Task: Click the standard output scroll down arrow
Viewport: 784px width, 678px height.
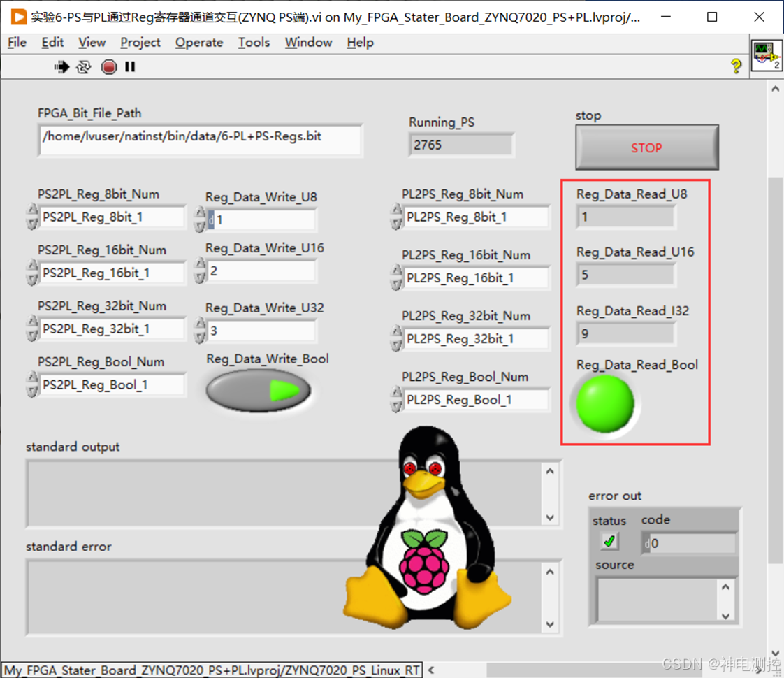Action: point(550,517)
